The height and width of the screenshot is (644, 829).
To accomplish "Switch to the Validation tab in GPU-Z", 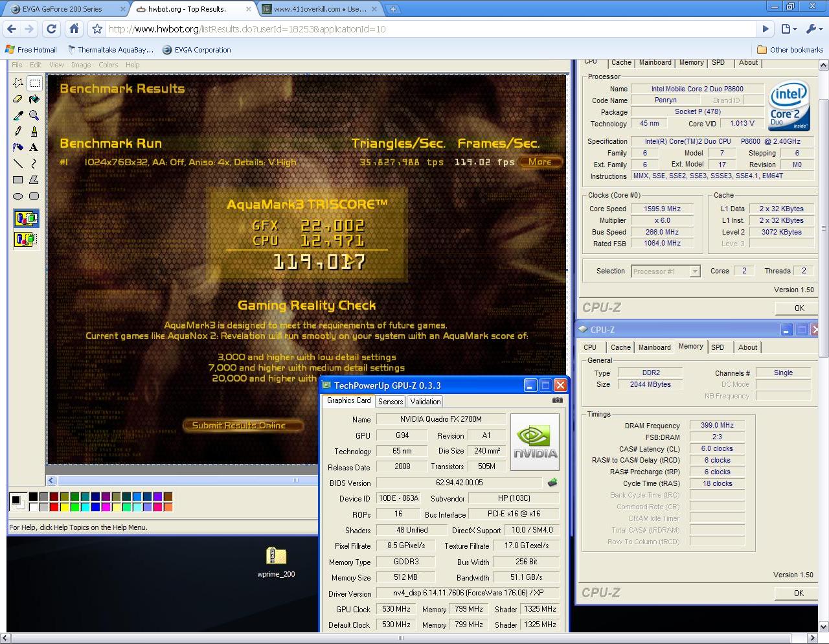I will click(426, 402).
